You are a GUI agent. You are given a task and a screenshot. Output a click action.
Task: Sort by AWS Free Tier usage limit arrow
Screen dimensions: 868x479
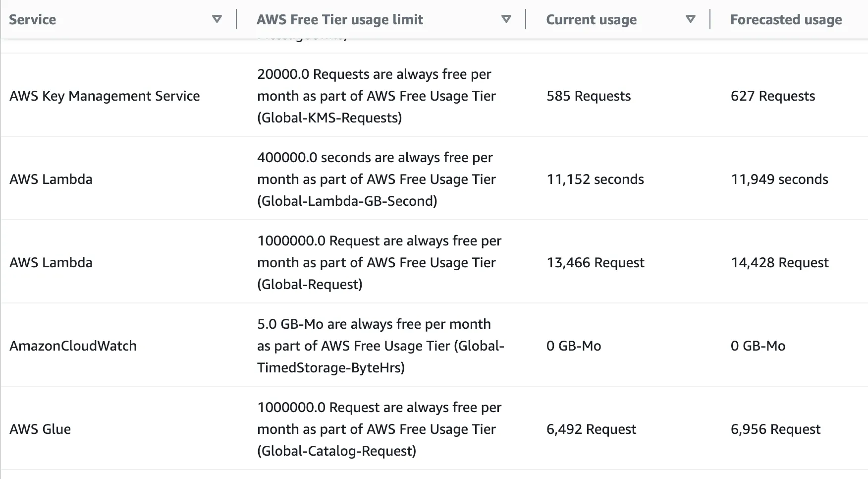(506, 19)
